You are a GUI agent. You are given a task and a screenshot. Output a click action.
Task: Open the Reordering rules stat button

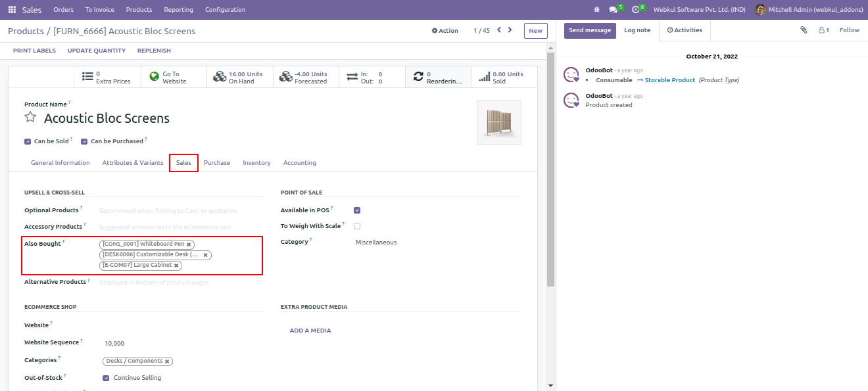[x=438, y=77]
